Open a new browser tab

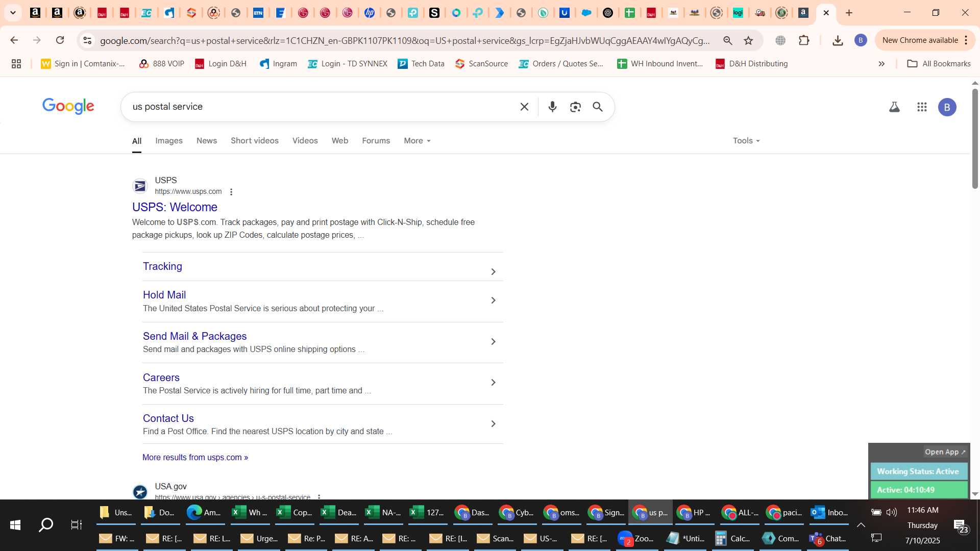pyautogui.click(x=849, y=13)
